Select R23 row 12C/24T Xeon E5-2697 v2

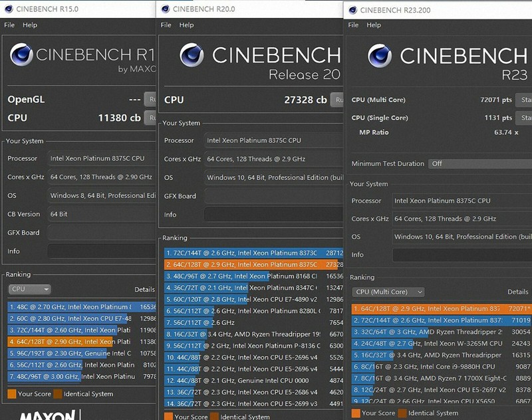(x=442, y=389)
